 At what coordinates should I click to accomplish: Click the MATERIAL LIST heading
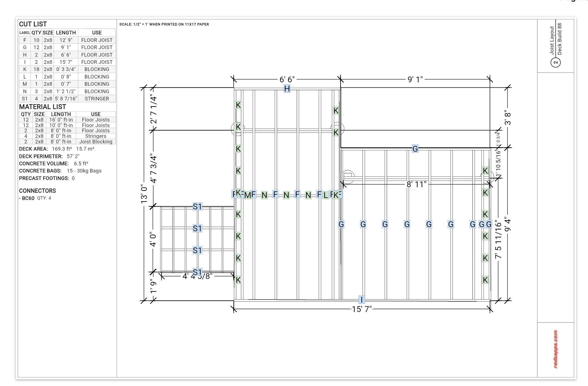click(42, 107)
